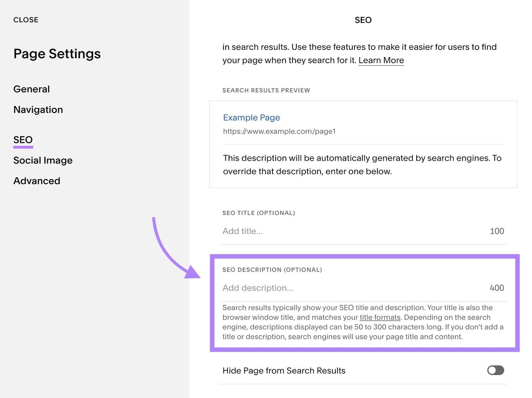Click the SEO title character counter
Image resolution: width=532 pixels, height=398 pixels.
click(x=496, y=231)
